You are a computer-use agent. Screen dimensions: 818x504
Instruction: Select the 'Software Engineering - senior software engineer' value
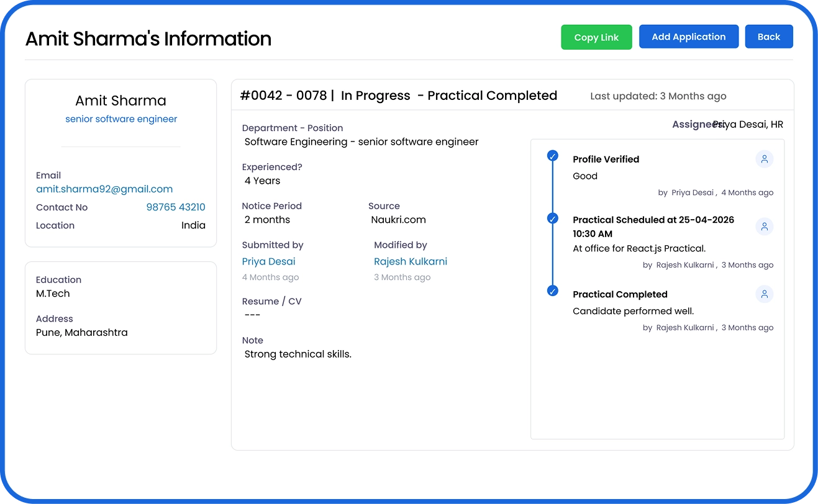coord(361,142)
